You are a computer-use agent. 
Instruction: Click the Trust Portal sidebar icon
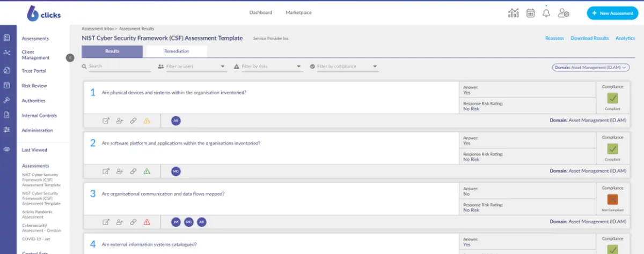pyautogui.click(x=7, y=70)
